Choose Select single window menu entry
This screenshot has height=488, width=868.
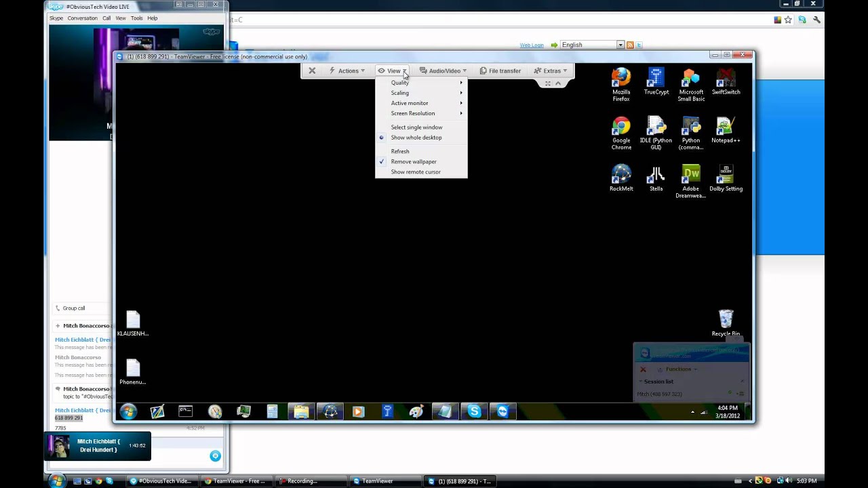pos(416,127)
